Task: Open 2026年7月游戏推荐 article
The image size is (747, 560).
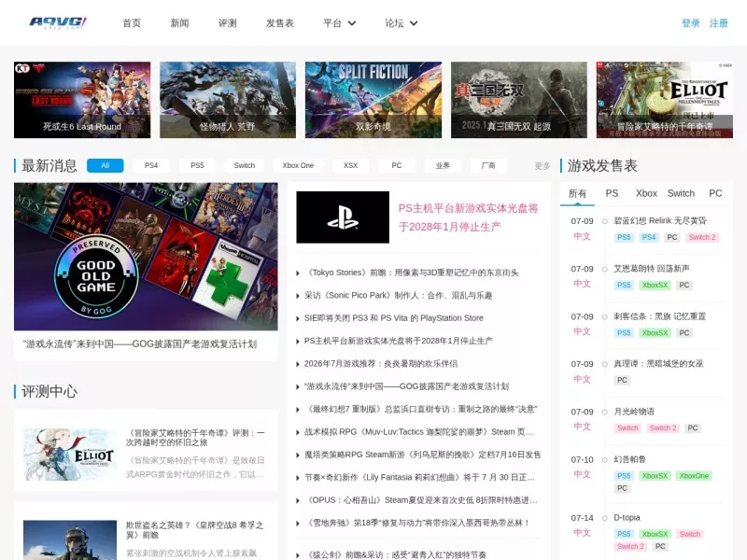Action: point(381,364)
